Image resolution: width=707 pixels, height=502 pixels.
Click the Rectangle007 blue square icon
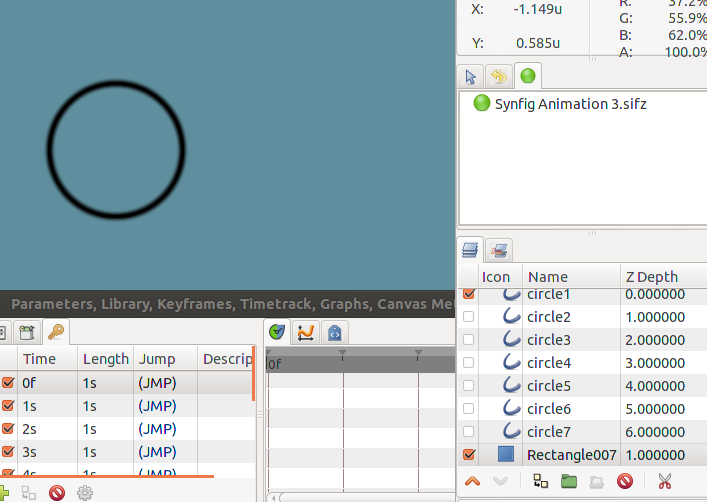click(506, 454)
